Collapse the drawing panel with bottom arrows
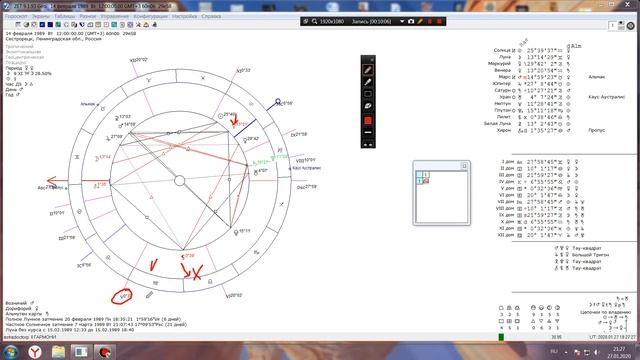This screenshot has height=360, width=640. pyautogui.click(x=368, y=144)
